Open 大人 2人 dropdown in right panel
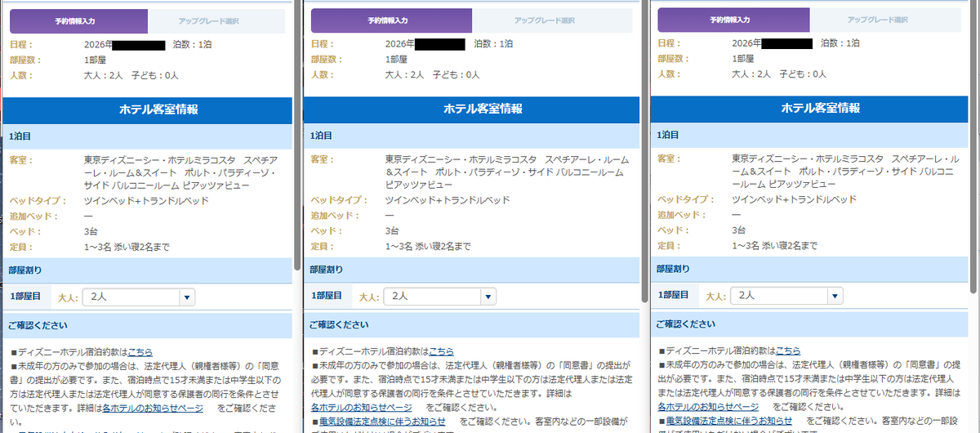The height and width of the screenshot is (433, 980). point(786,296)
